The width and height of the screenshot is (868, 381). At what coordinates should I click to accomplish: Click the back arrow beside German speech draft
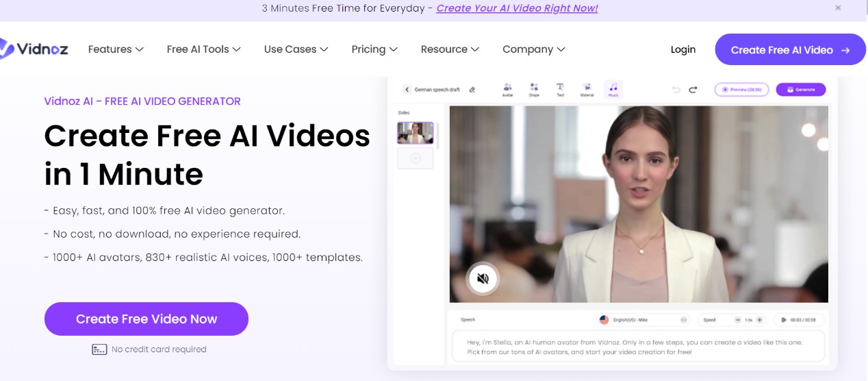pos(407,90)
